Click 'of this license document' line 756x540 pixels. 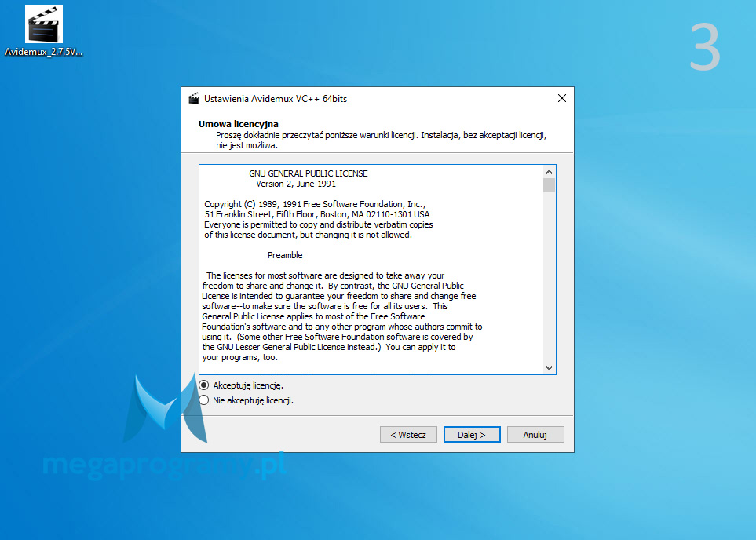click(x=308, y=235)
